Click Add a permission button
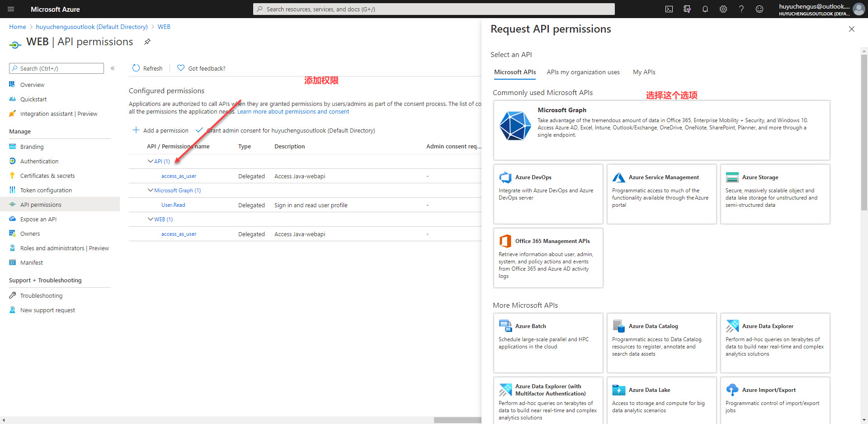Viewport: 868px width, 424px height. (x=161, y=130)
